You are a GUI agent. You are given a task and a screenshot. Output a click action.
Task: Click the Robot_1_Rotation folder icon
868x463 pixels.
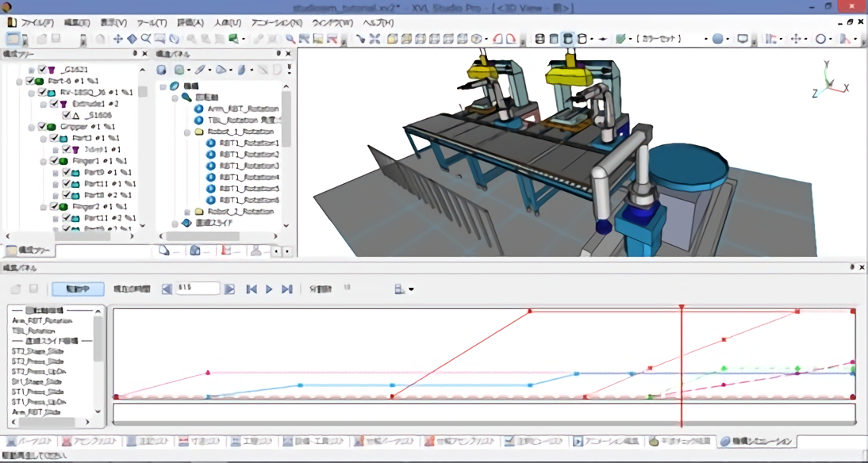click(198, 132)
